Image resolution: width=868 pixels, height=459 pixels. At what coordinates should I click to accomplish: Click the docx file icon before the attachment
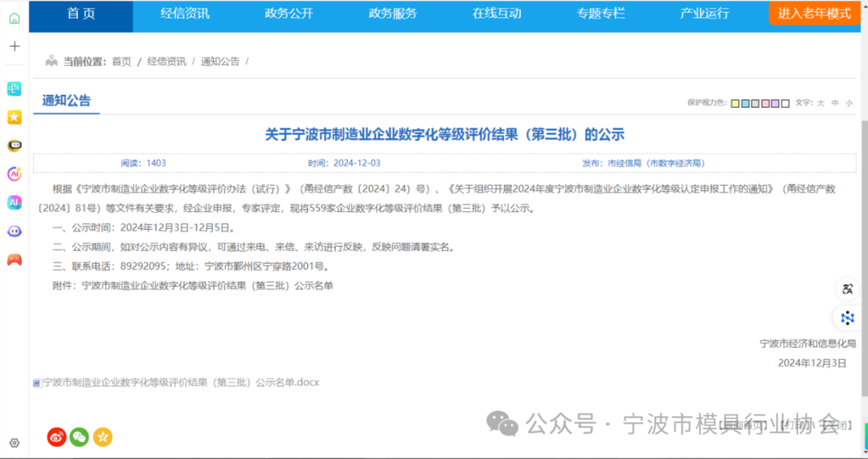37,383
